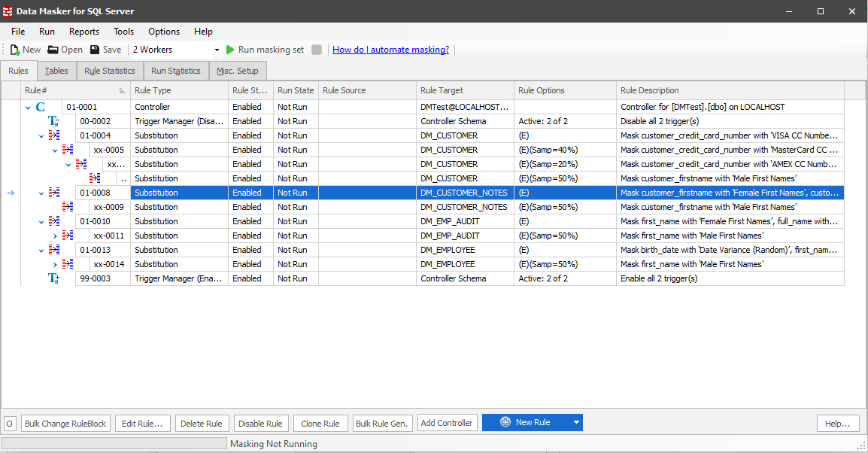The height and width of the screenshot is (453, 868).
Task: Click the Controller 'C' icon for rule 01-0001
Action: [41, 108]
